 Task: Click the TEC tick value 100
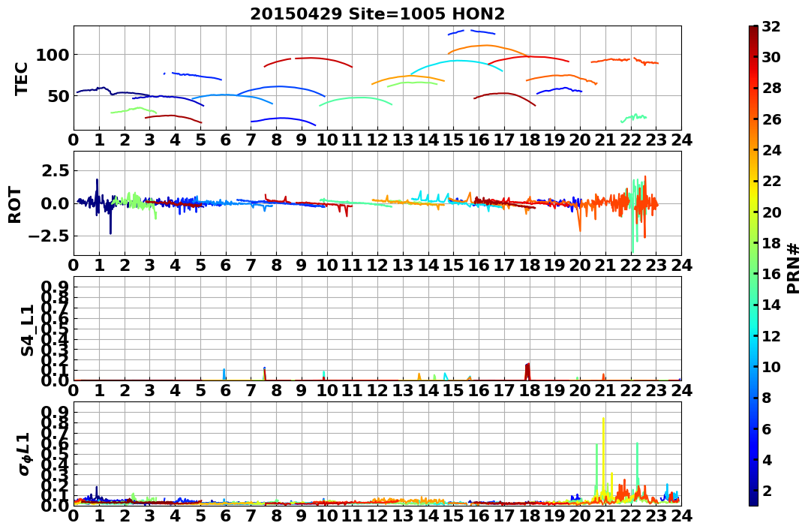point(53,55)
